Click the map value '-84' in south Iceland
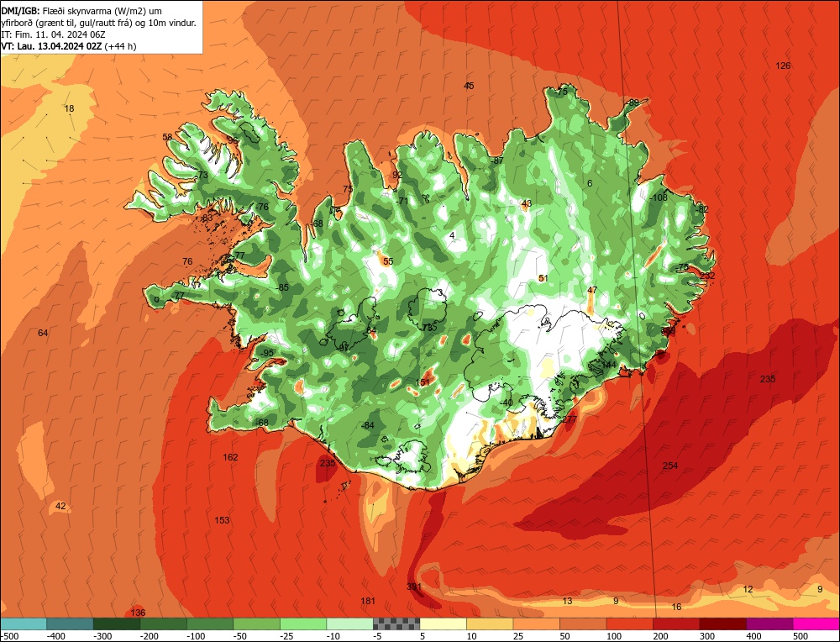Image resolution: width=840 pixels, height=642 pixels. pyautogui.click(x=368, y=425)
